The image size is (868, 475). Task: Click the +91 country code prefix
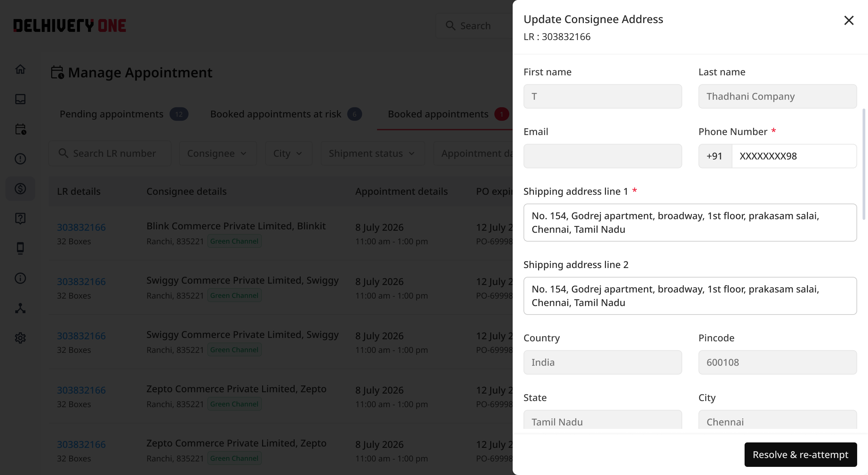tap(715, 156)
